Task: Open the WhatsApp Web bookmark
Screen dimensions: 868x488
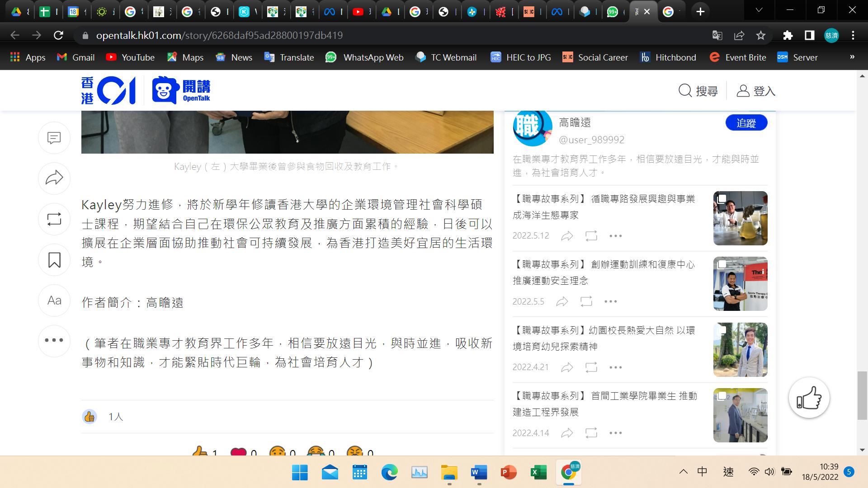Action: [x=364, y=57]
